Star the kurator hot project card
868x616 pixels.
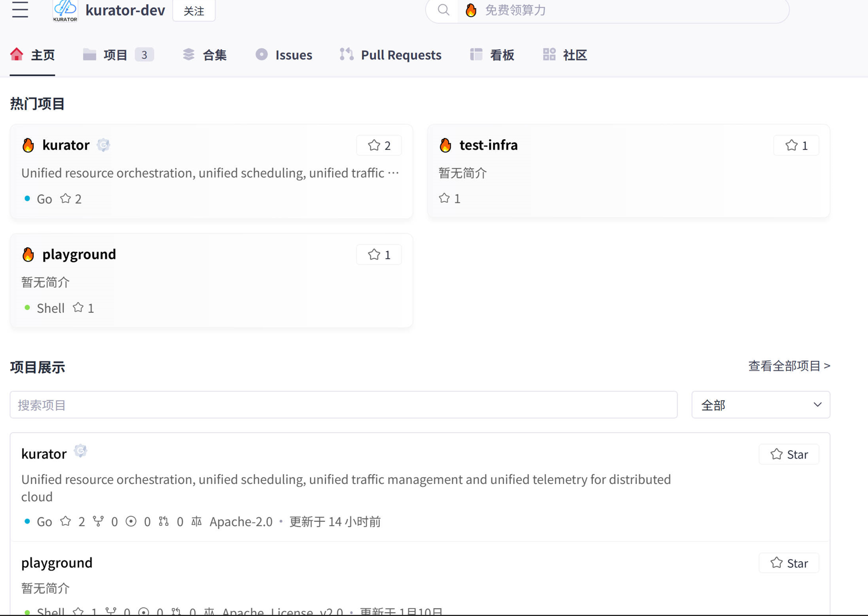click(379, 145)
